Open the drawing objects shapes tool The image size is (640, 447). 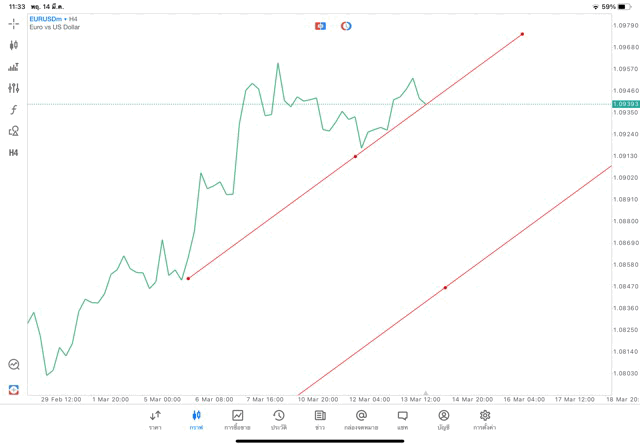(x=13, y=131)
